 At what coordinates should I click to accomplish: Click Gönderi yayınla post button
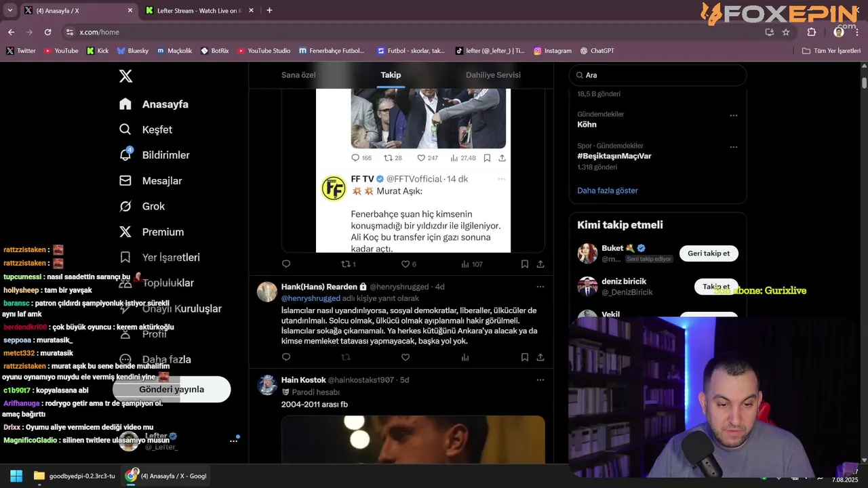coord(172,390)
